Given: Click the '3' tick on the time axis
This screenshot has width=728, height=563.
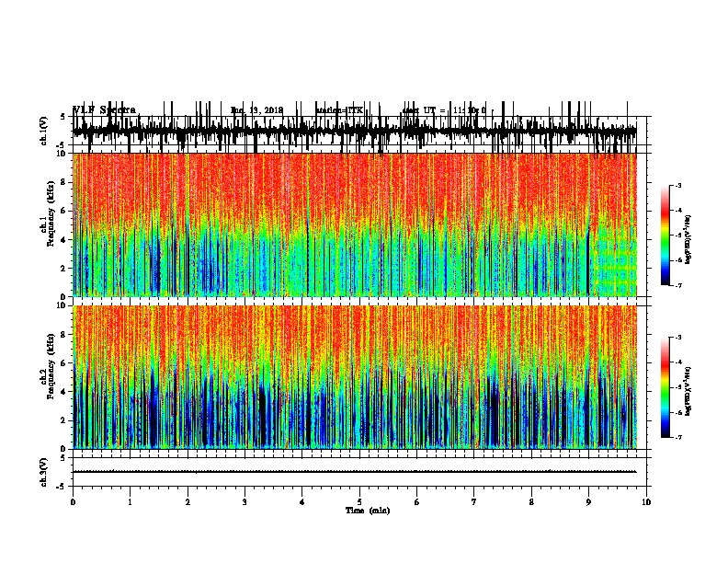Looking at the screenshot, I should pos(245,502).
